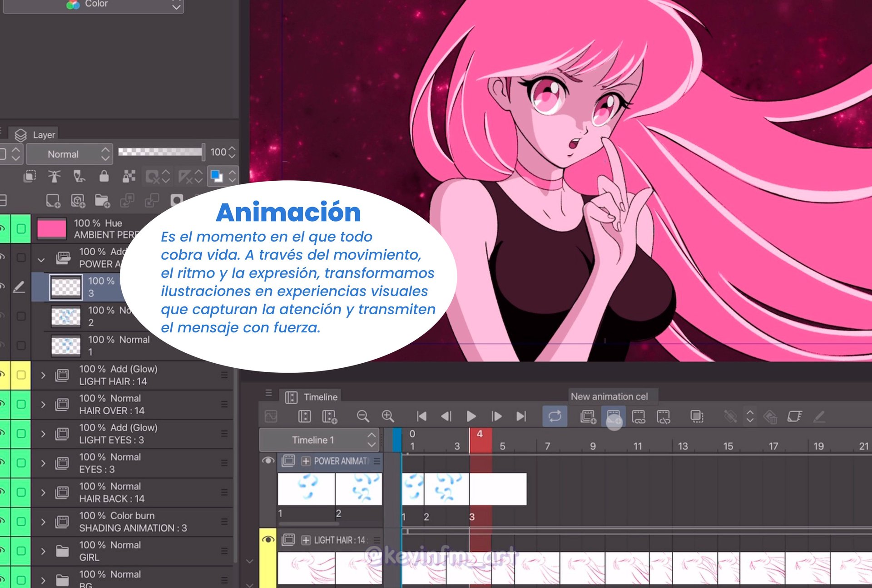This screenshot has height=588, width=872.
Task: Click the New animation cel icon
Action: tap(613, 416)
